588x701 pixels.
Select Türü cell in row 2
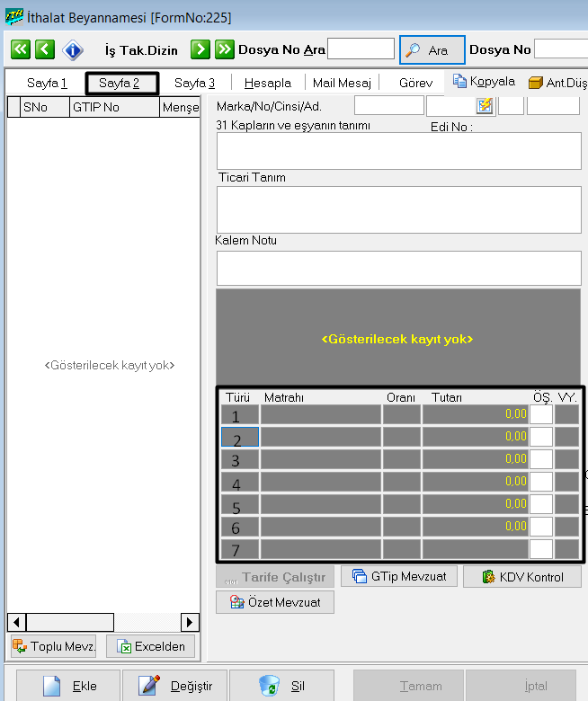coord(240,437)
